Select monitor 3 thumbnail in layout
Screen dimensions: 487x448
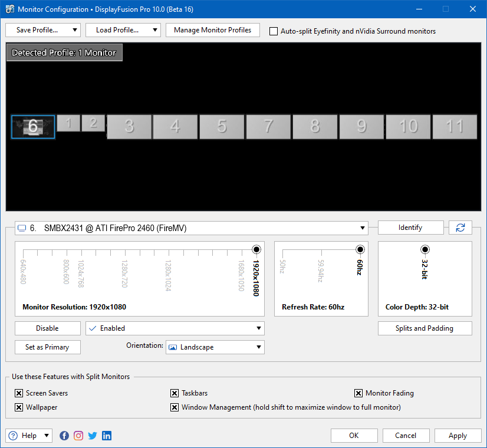(129, 127)
